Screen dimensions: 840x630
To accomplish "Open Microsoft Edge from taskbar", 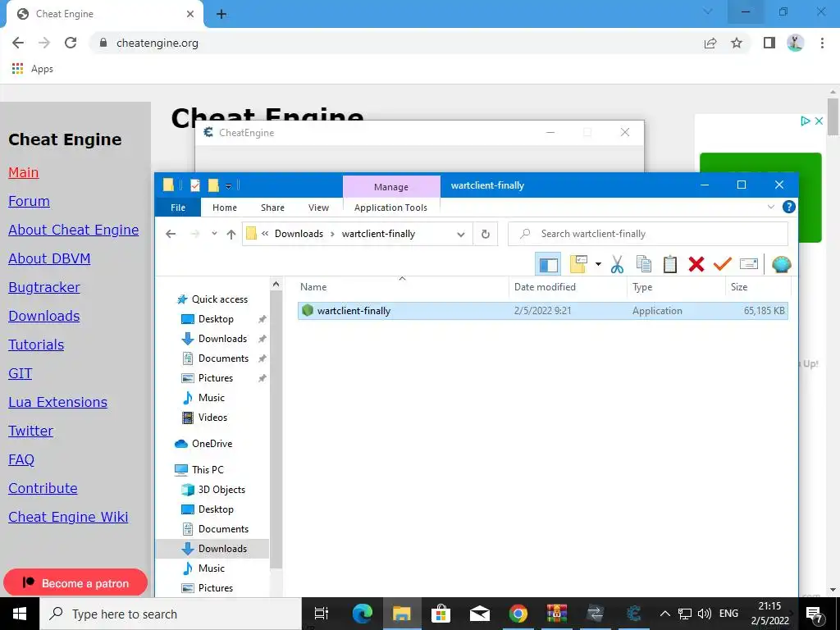I will click(x=363, y=614).
